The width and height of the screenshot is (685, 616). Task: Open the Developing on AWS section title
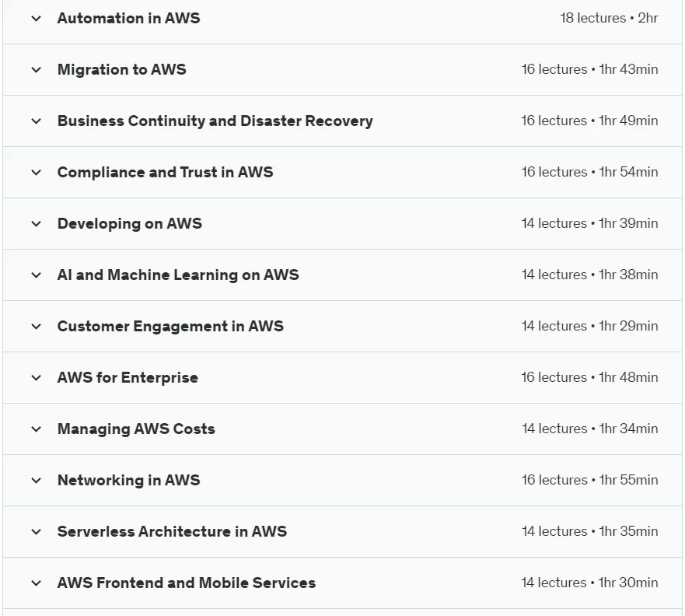(x=130, y=224)
